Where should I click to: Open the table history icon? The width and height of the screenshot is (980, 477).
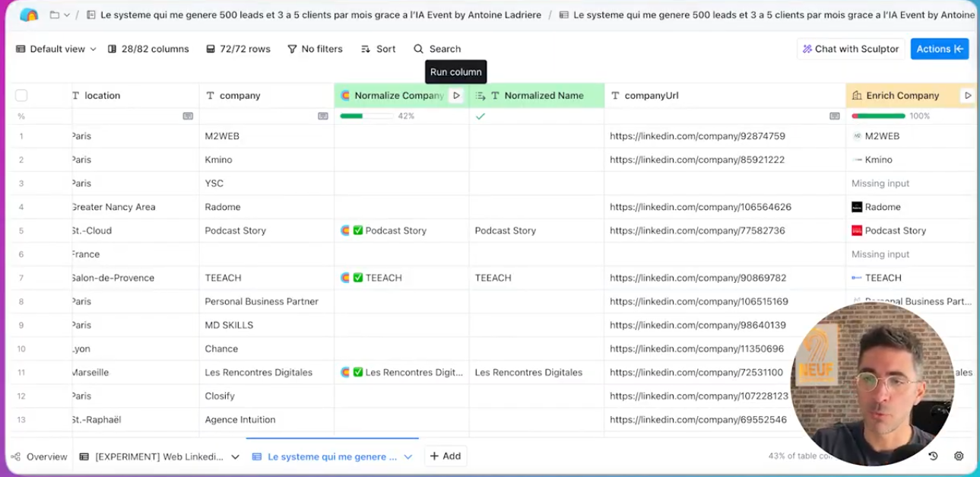[933, 456]
